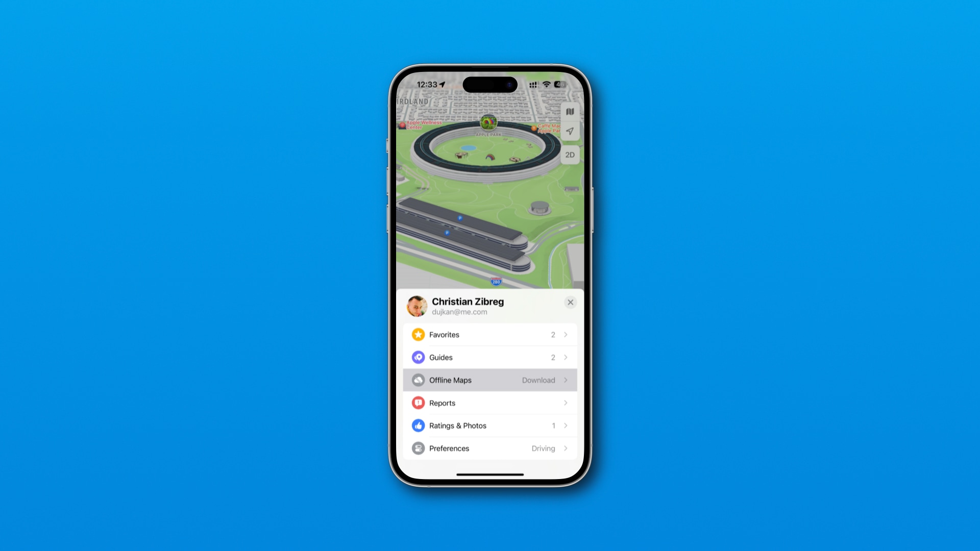Open the Guides section
This screenshot has width=980, height=551.
[490, 357]
